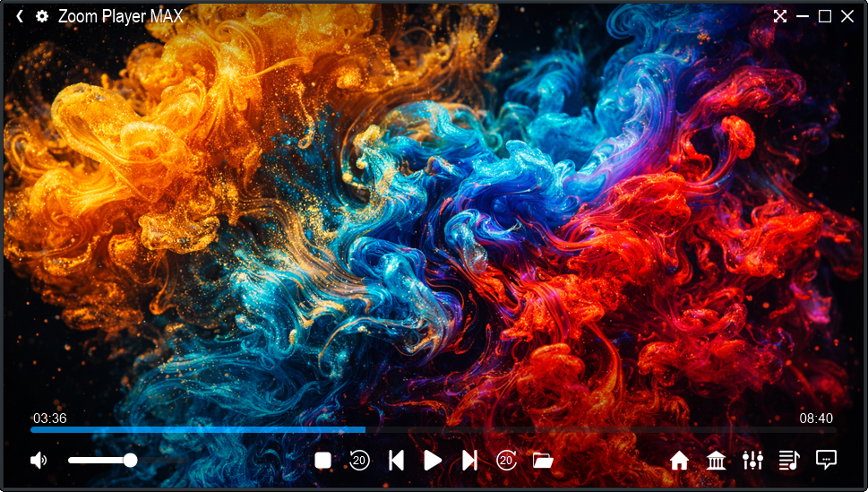Skip backward 20 seconds
This screenshot has height=492, width=868.
(x=359, y=460)
